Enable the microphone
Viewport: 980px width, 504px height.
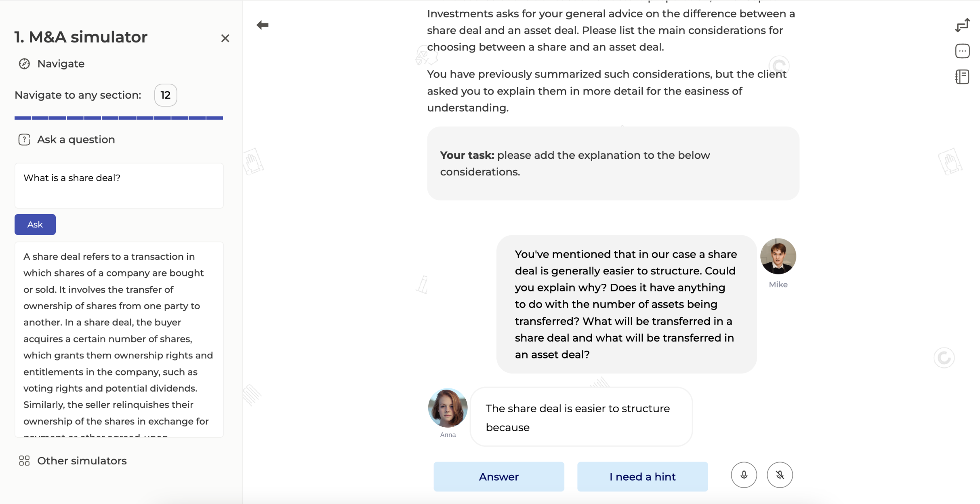point(744,475)
